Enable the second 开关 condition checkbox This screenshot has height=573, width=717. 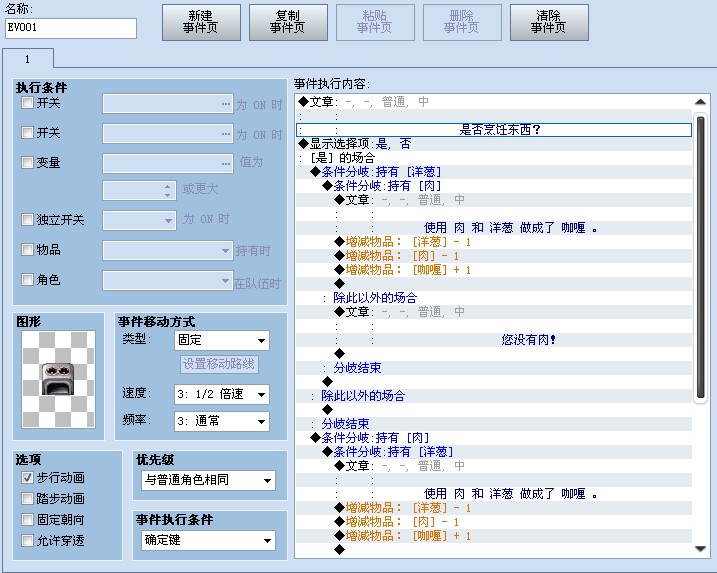pyautogui.click(x=27, y=133)
